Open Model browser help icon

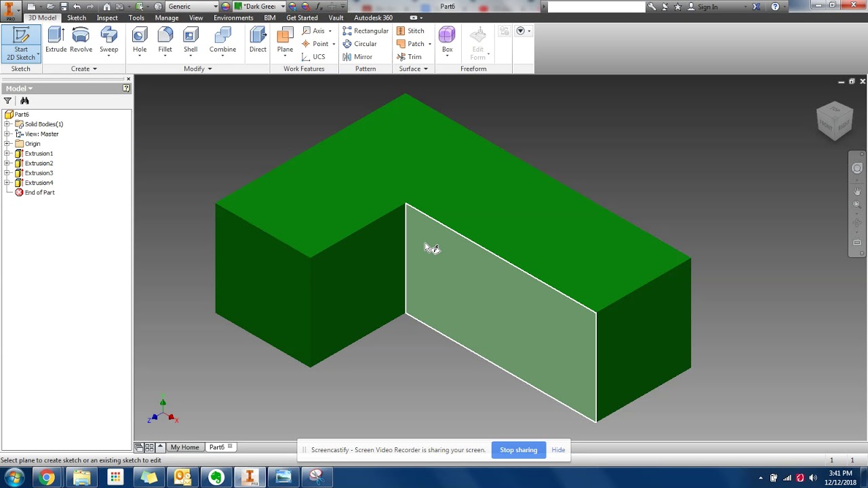[x=126, y=88]
